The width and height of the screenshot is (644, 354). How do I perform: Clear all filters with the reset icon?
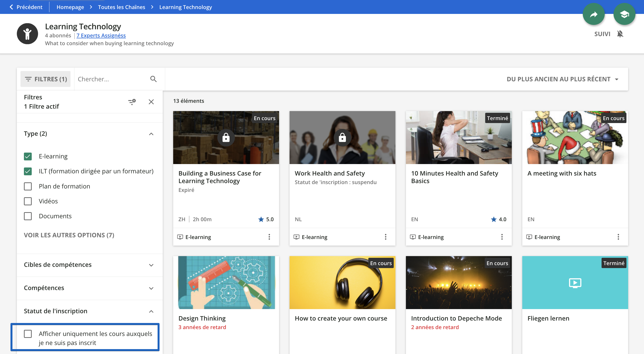tap(132, 102)
